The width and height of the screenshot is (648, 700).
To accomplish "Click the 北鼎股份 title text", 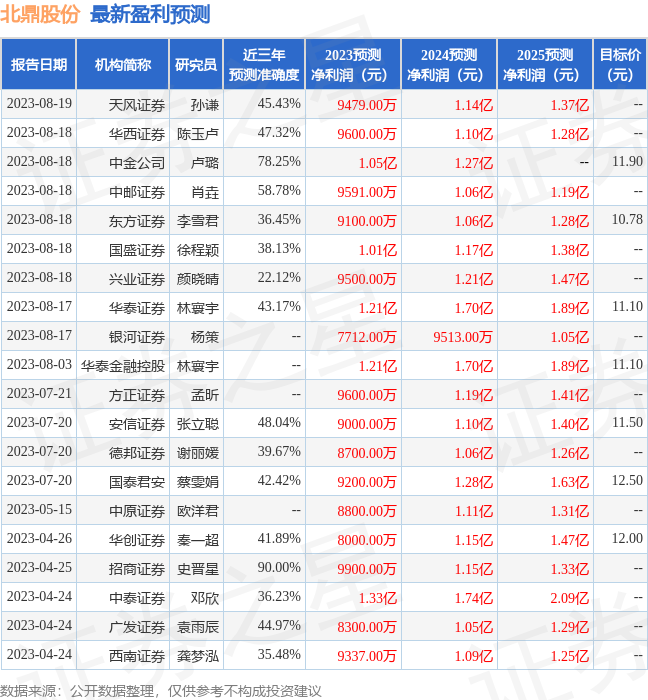I will tap(40, 14).
